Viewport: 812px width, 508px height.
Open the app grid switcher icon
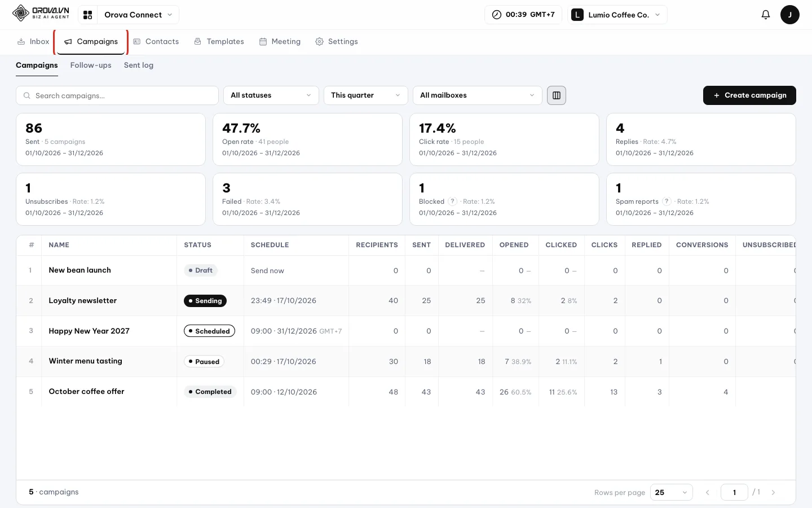(x=87, y=15)
